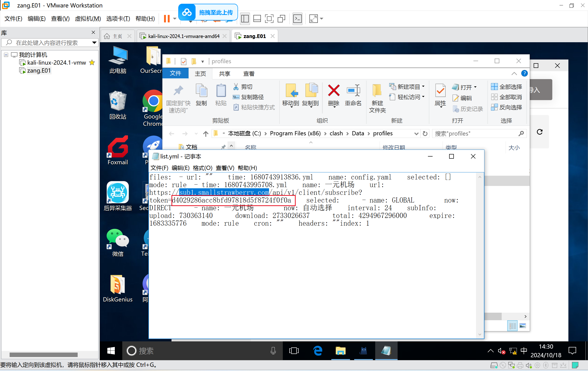The height and width of the screenshot is (371, 588).
Task: Click the Explorer help question mark icon
Action: (524, 73)
